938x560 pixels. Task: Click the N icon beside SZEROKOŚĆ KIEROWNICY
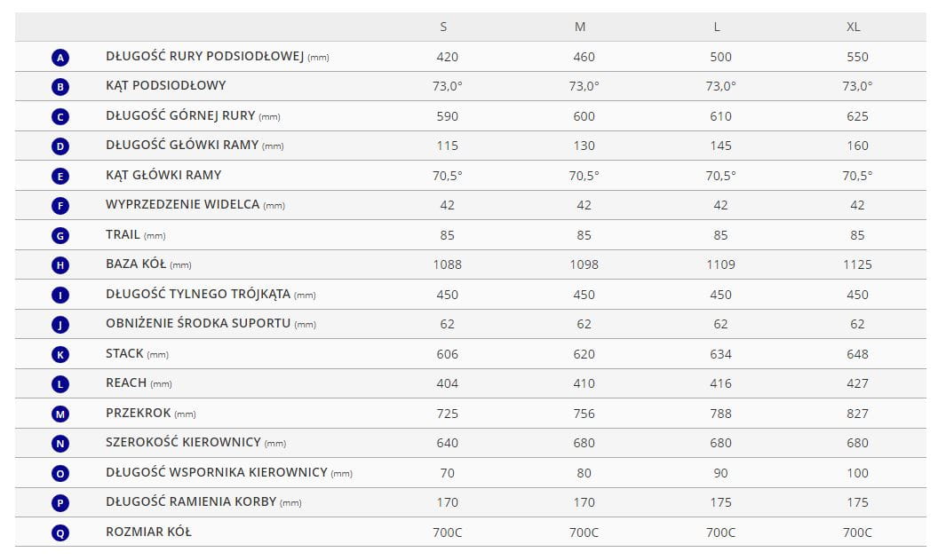[x=60, y=444]
